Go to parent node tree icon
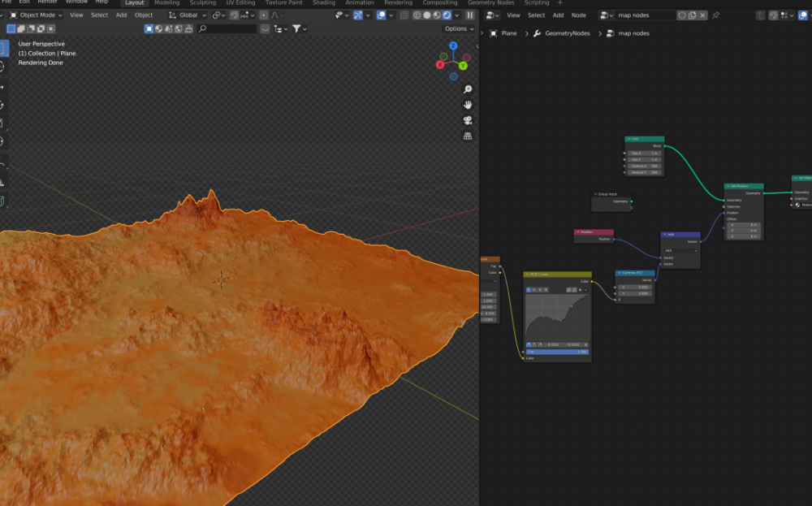The height and width of the screenshot is (506, 812). (760, 15)
